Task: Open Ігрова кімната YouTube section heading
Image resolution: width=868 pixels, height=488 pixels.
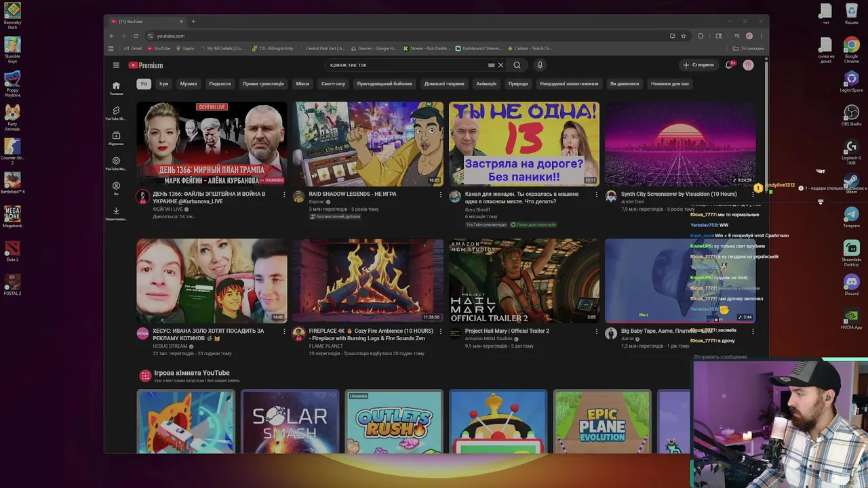Action: click(x=192, y=373)
